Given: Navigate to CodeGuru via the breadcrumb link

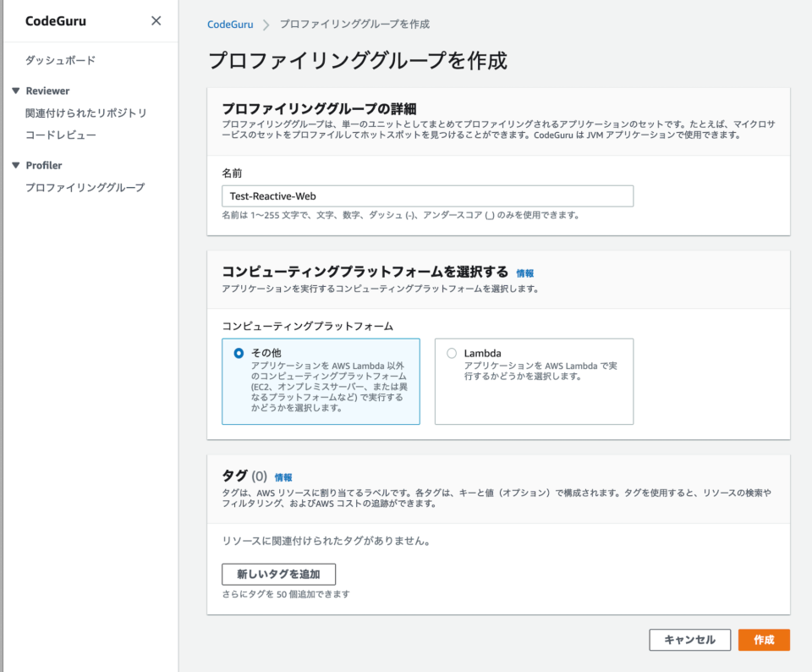Looking at the screenshot, I should point(230,24).
